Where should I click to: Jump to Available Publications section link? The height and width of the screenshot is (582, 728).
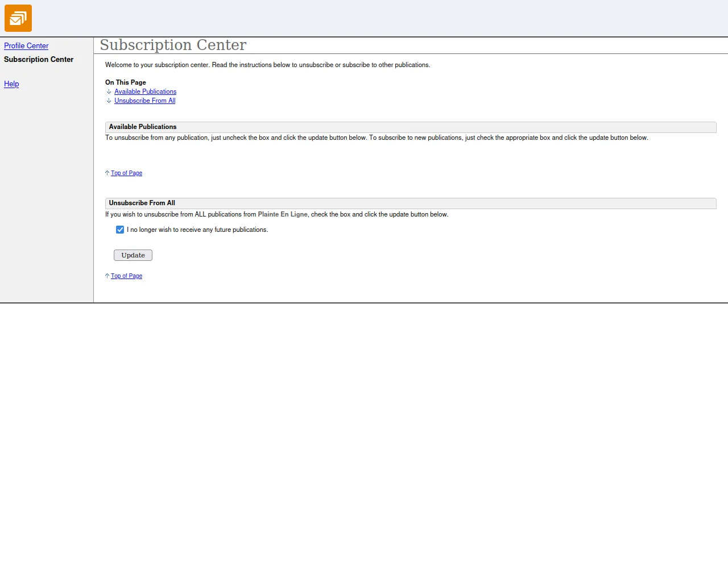tap(145, 92)
